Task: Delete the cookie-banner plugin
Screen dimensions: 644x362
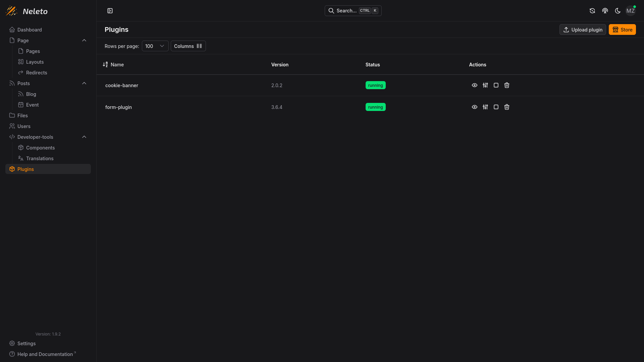Action: [506, 85]
